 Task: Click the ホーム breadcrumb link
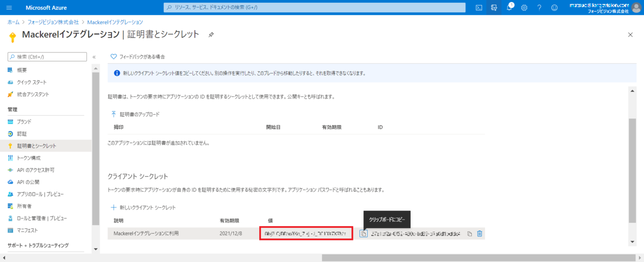pyautogui.click(x=13, y=22)
